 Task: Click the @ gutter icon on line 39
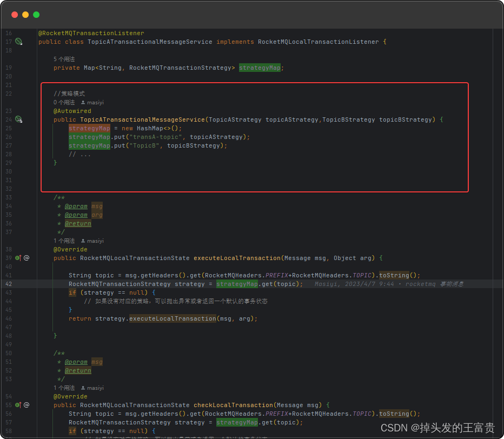point(26,258)
